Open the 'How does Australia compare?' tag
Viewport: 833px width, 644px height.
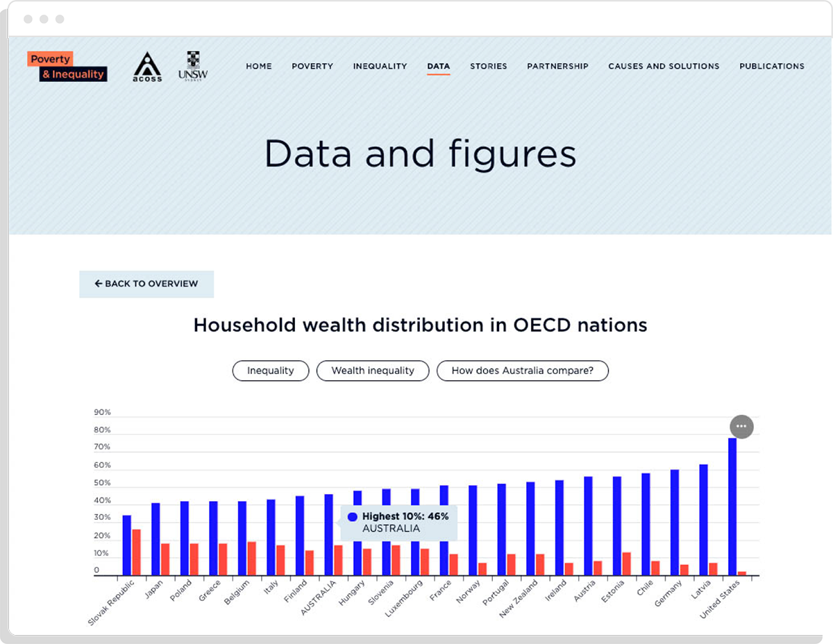click(x=522, y=371)
